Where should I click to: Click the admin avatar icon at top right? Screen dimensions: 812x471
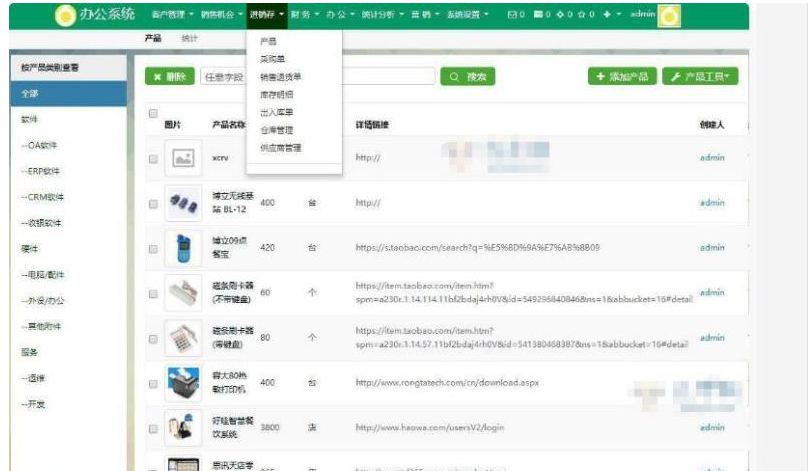[x=670, y=15]
